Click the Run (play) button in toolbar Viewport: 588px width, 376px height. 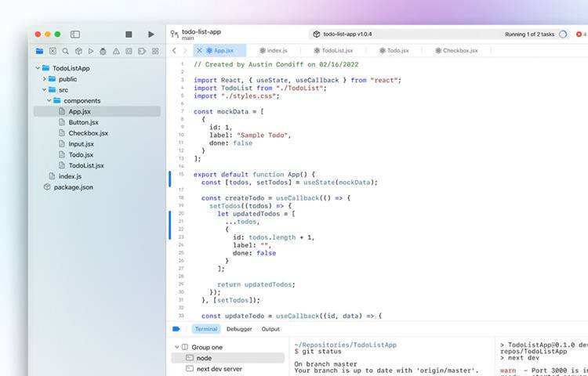click(151, 34)
